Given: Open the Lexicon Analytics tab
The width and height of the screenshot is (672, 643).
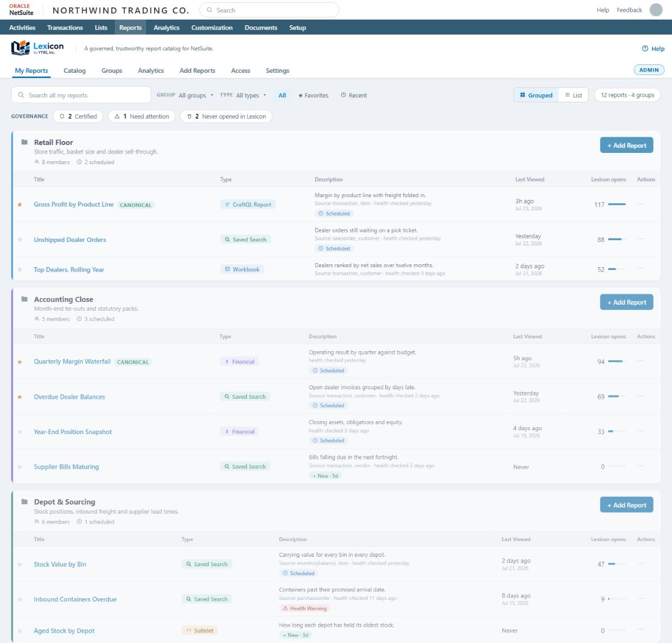Looking at the screenshot, I should [151, 71].
